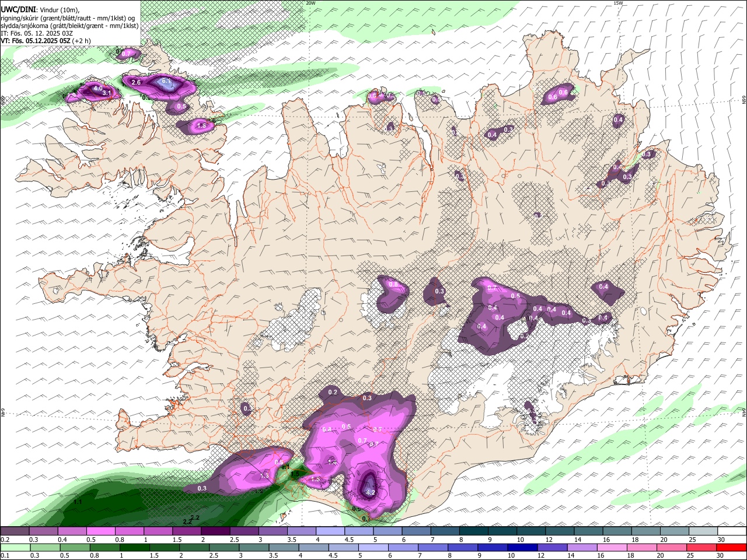Click the "Vindur (10m)" heading text
Viewport: 747px width, 560px height.
[60, 9]
